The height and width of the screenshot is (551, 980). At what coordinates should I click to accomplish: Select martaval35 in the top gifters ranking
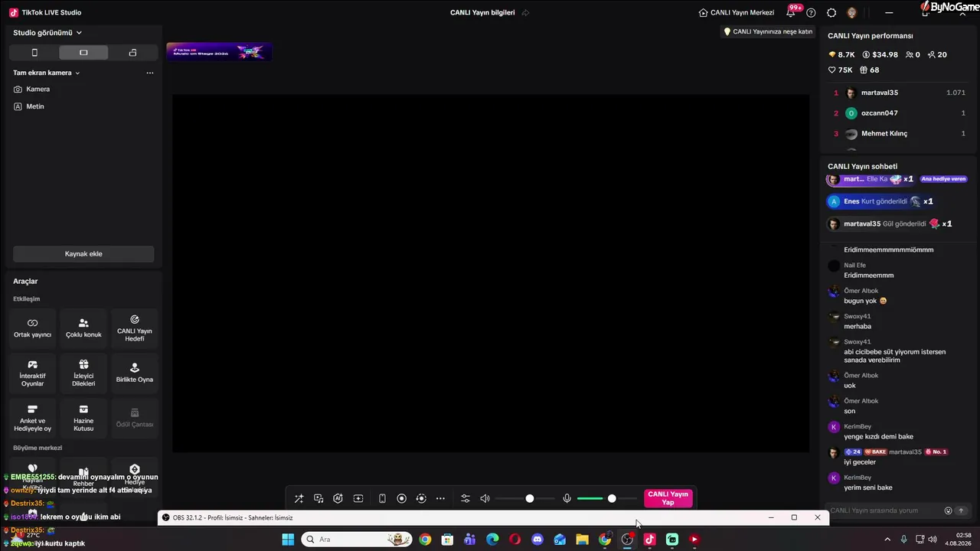(x=897, y=93)
